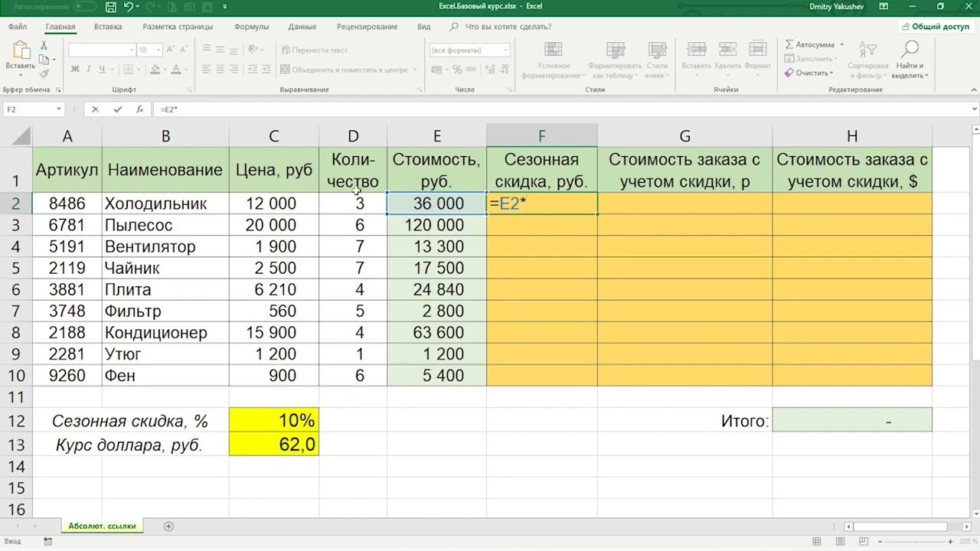Screen dimensions: 980x551
Task: Go to the Рецензирование tab
Action: (x=367, y=27)
